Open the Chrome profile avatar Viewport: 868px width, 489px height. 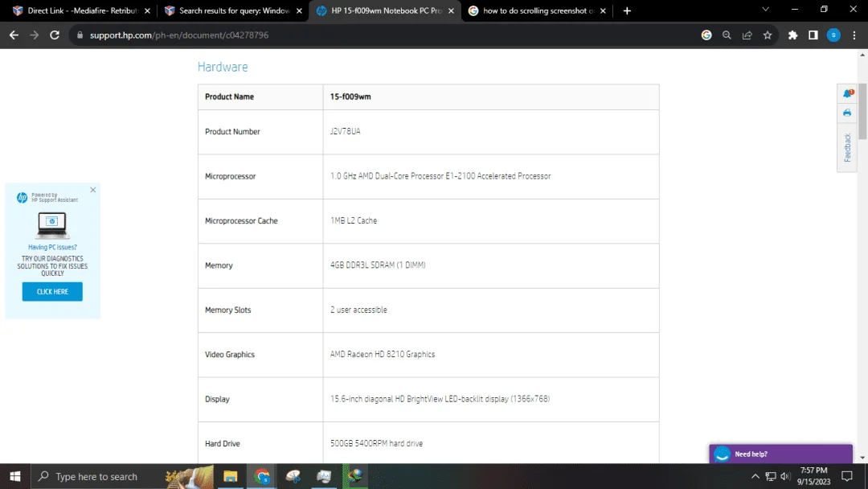point(833,35)
